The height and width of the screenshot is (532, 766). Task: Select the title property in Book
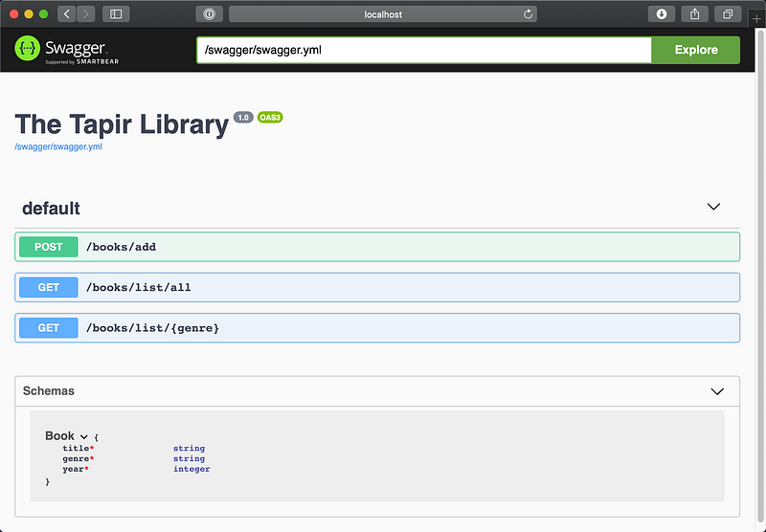(x=78, y=448)
